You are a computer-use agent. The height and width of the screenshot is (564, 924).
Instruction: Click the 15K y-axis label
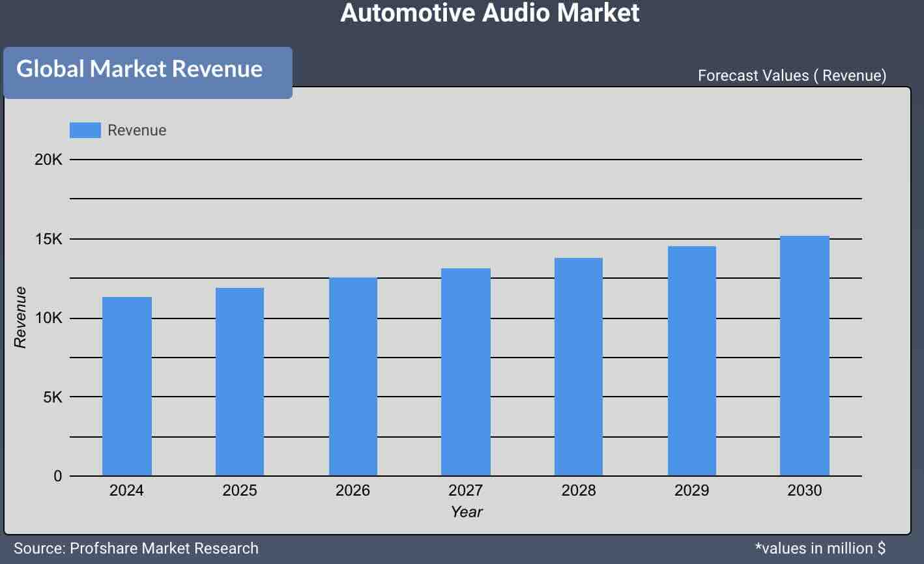48,239
